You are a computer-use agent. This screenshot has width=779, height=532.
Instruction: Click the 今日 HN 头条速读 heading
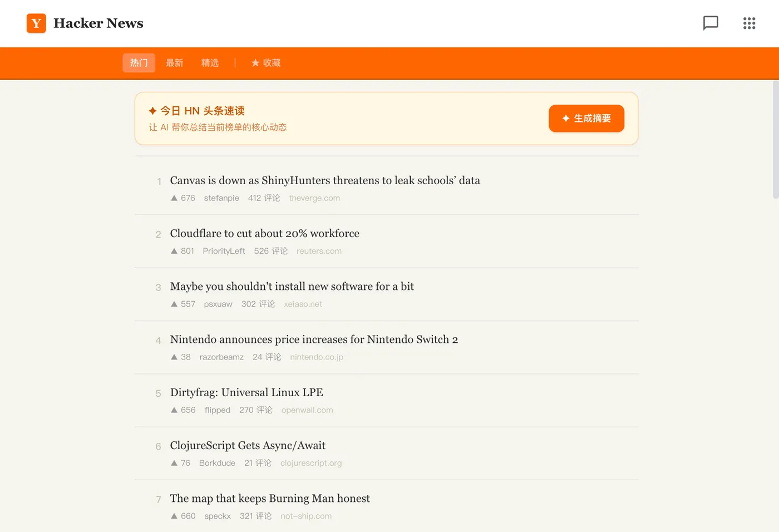[x=196, y=111]
